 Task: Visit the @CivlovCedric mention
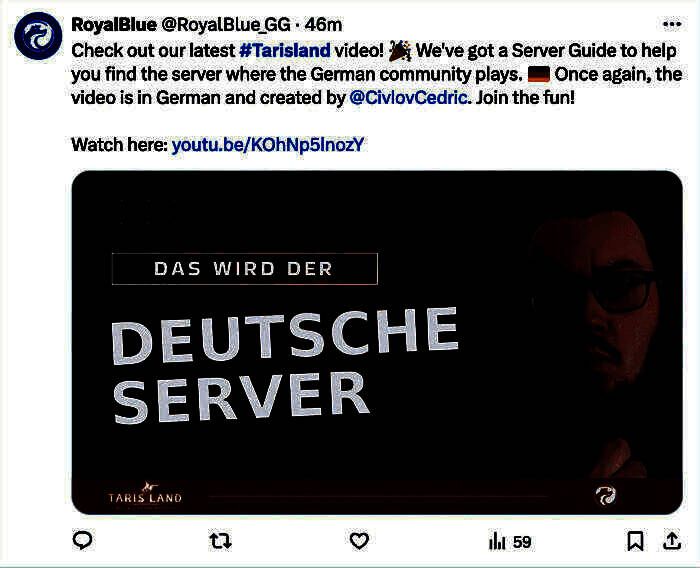(408, 97)
